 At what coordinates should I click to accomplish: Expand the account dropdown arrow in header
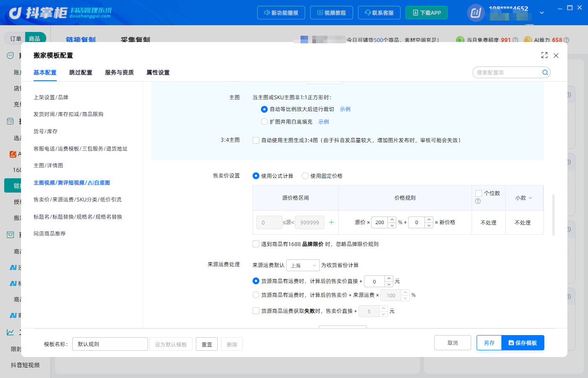[x=542, y=13]
